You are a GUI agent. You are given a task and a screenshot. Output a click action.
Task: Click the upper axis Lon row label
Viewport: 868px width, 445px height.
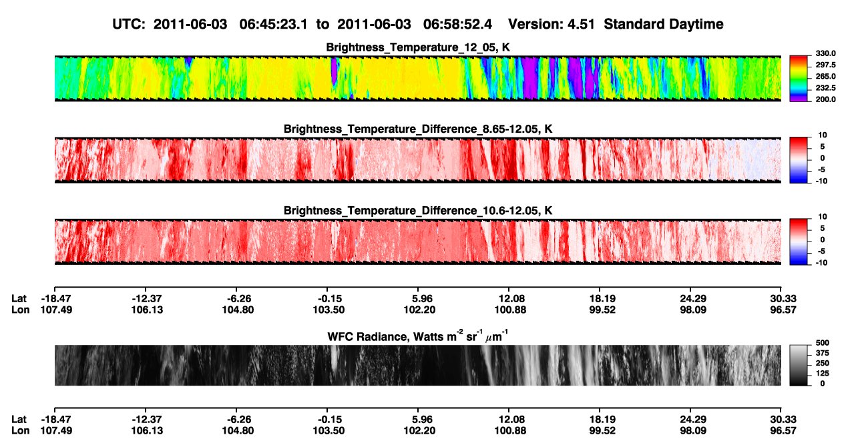21,310
